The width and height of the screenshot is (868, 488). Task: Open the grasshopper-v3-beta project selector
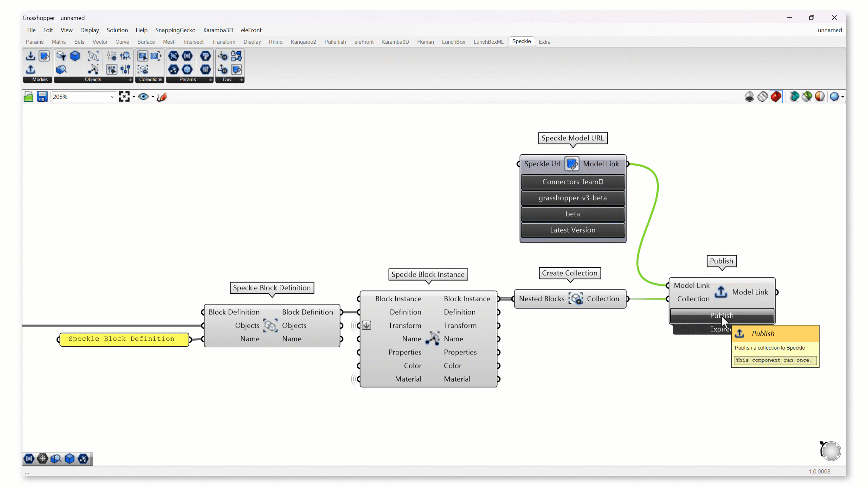click(573, 198)
